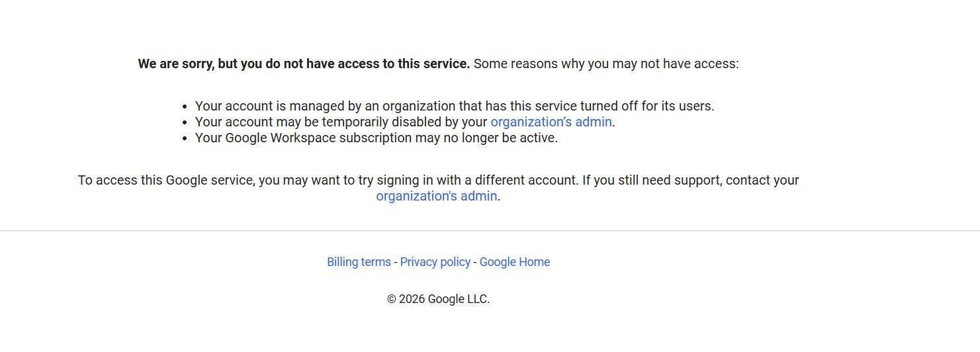980x352 pixels.
Task: Click the dash between Privacy policy and Google Home
Action: tap(475, 262)
